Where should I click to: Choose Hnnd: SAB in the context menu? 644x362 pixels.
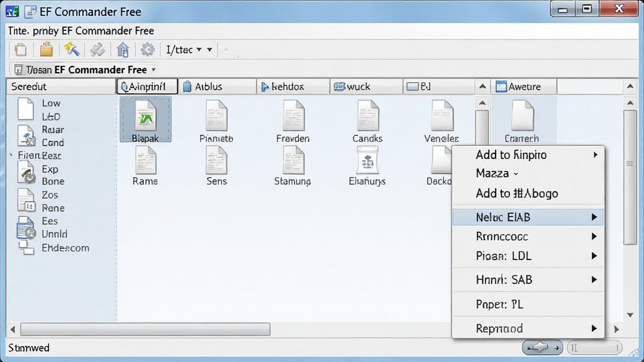528,280
